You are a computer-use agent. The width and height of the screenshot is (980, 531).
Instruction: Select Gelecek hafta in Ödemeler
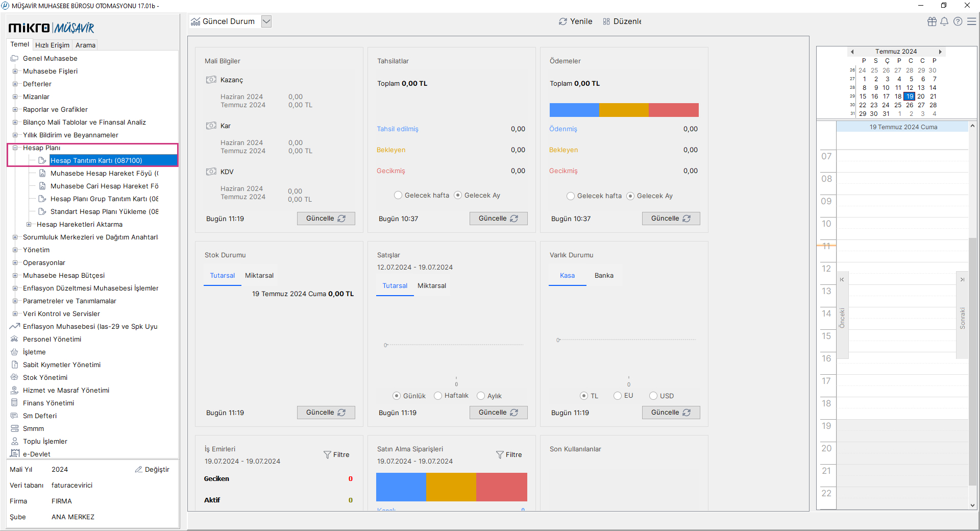tap(571, 196)
